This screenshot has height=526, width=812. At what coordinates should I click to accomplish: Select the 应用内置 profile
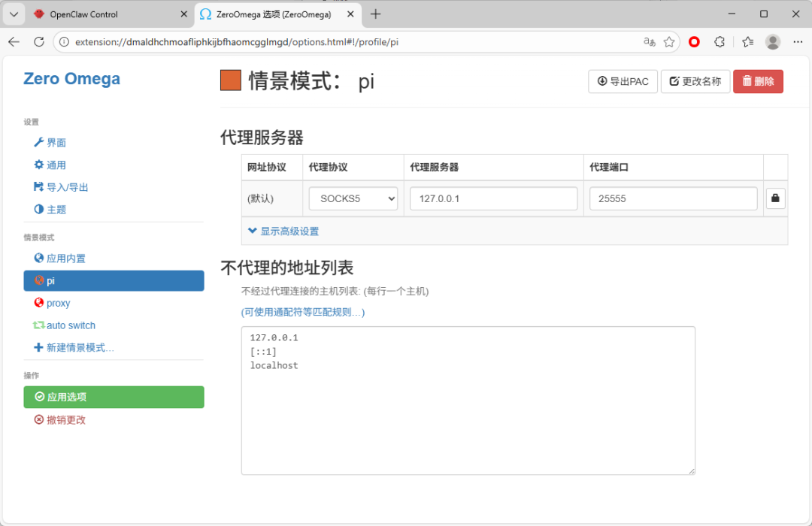pyautogui.click(x=66, y=258)
